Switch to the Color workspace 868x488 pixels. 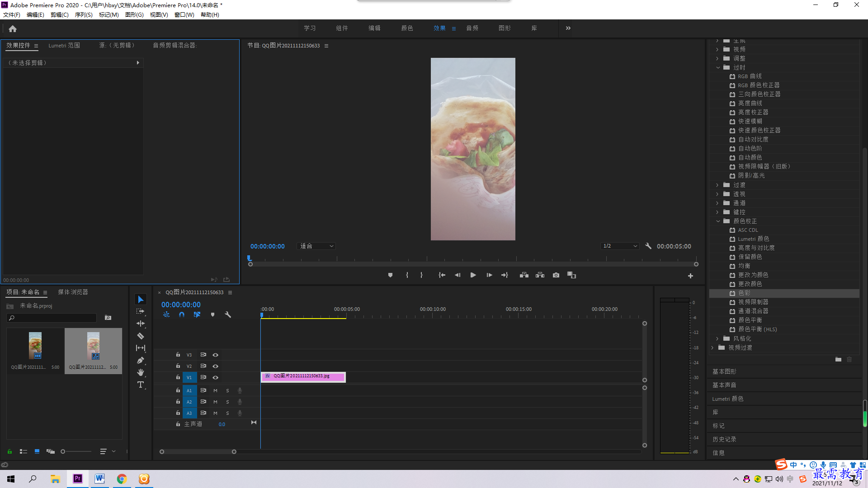[407, 28]
